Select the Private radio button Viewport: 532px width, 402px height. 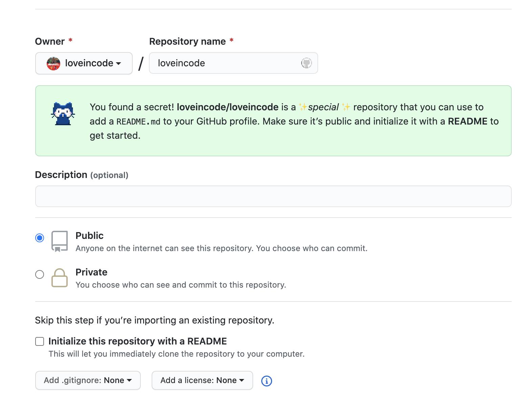pyautogui.click(x=40, y=274)
